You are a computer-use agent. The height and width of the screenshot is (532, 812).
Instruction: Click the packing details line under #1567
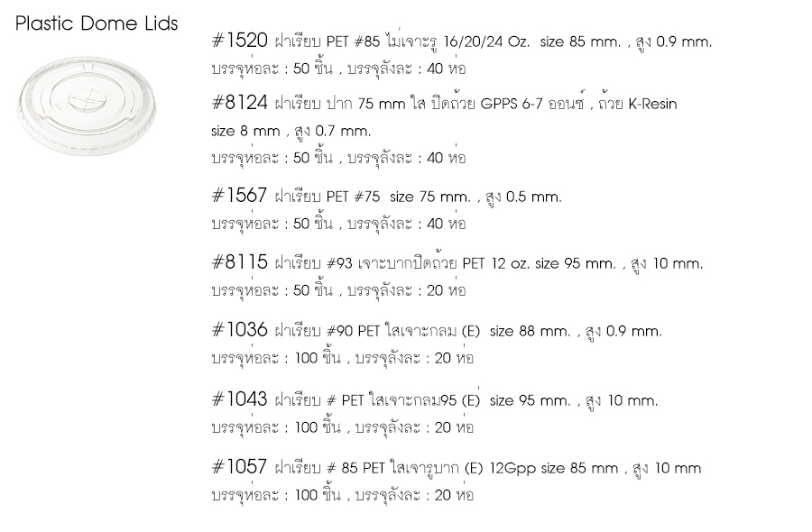tap(337, 224)
